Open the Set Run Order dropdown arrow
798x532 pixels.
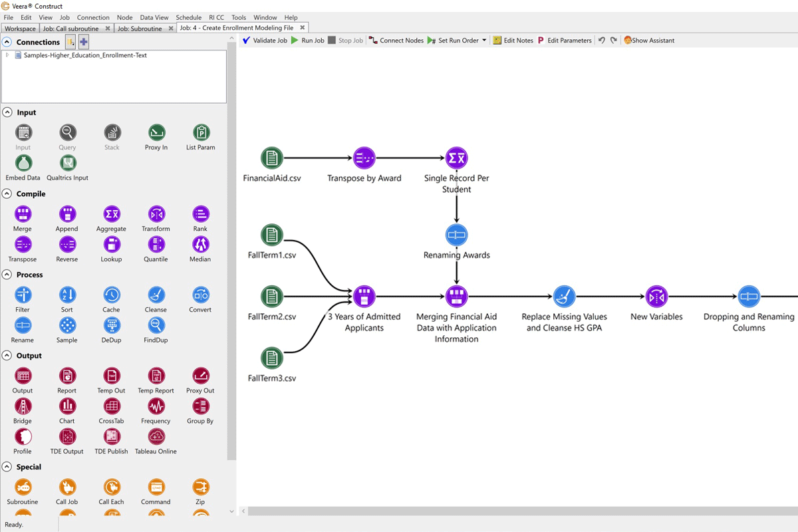pos(484,41)
